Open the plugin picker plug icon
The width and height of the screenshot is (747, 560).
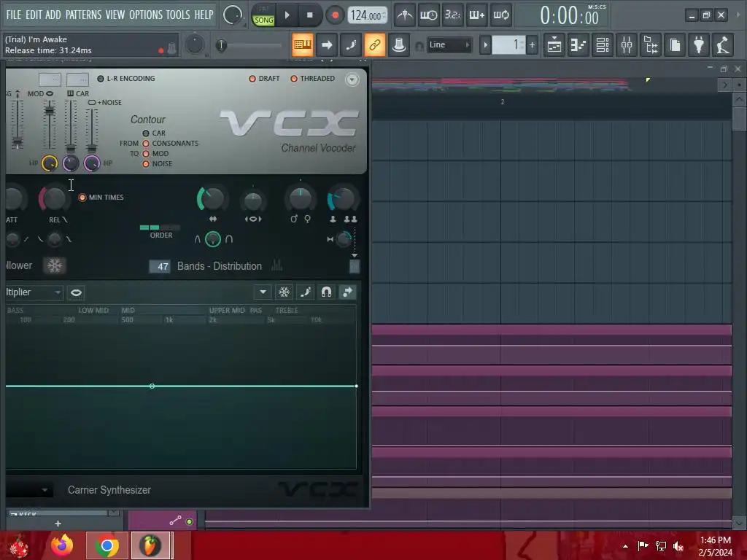click(699, 45)
